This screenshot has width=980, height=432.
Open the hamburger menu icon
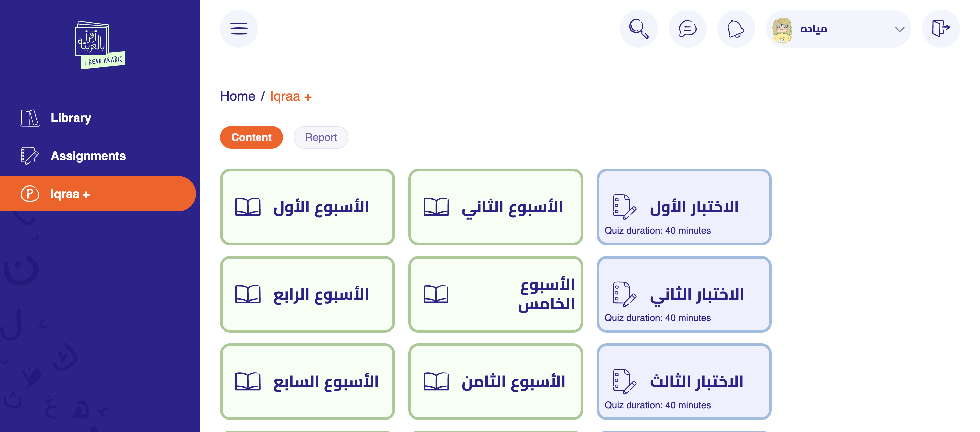click(239, 29)
